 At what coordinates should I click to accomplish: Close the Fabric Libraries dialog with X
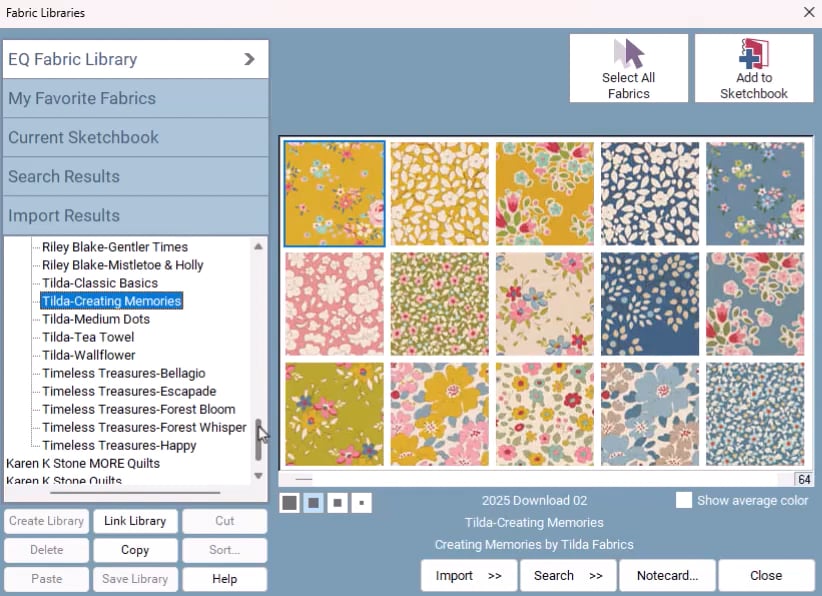(x=809, y=12)
